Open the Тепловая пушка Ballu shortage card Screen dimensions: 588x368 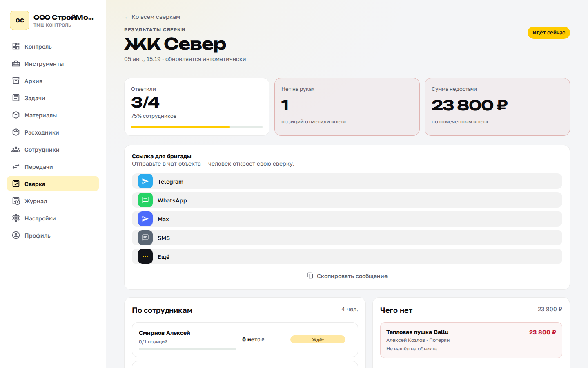(471, 340)
